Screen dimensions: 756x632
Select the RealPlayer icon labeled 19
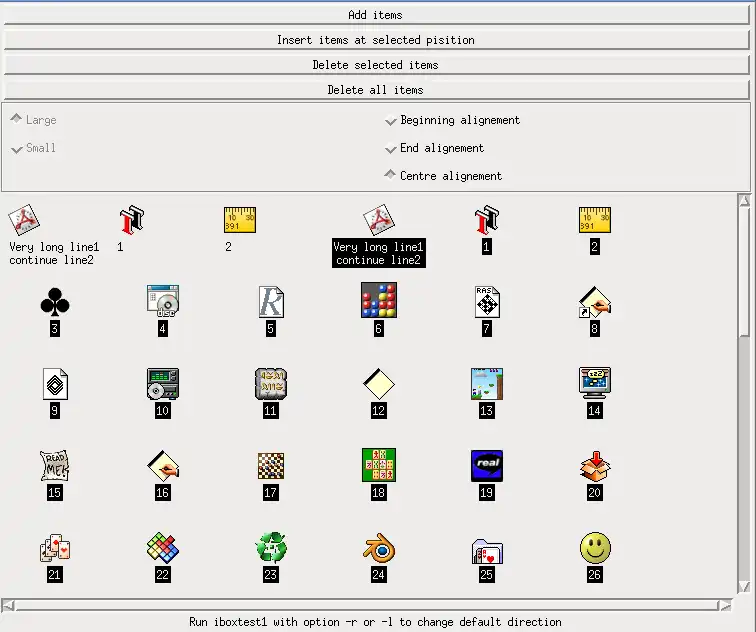[x=486, y=466]
